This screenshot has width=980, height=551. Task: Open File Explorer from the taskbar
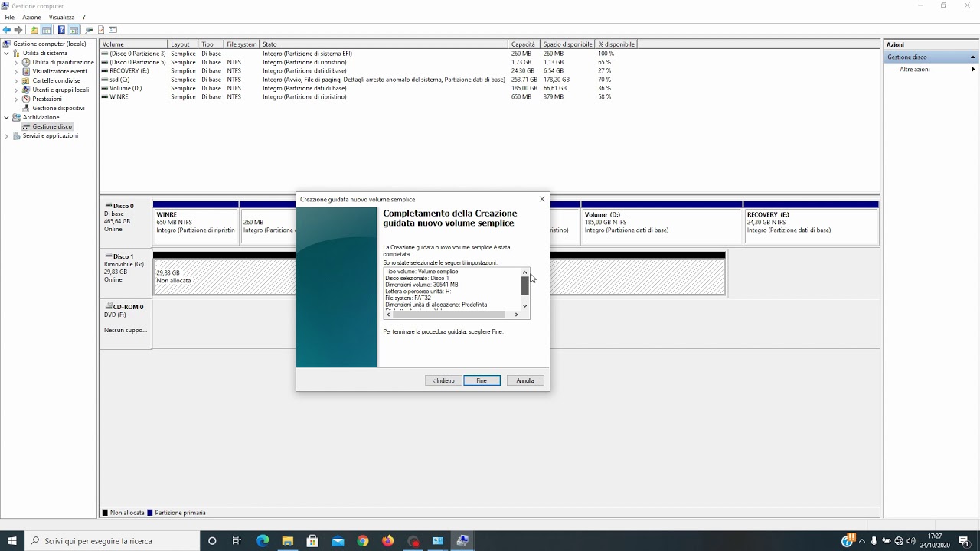(288, 541)
